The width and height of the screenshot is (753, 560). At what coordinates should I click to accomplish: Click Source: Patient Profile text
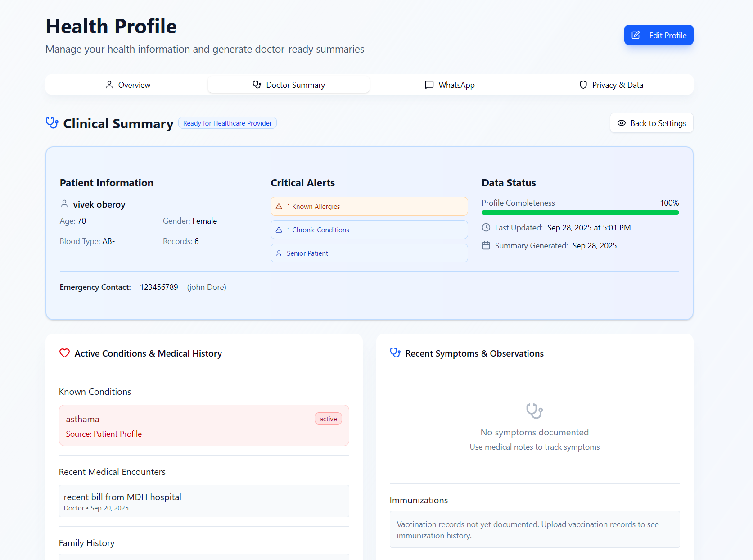(x=104, y=434)
